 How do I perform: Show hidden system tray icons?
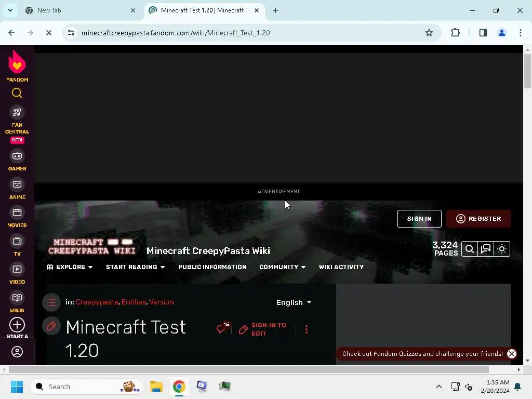[438, 387]
